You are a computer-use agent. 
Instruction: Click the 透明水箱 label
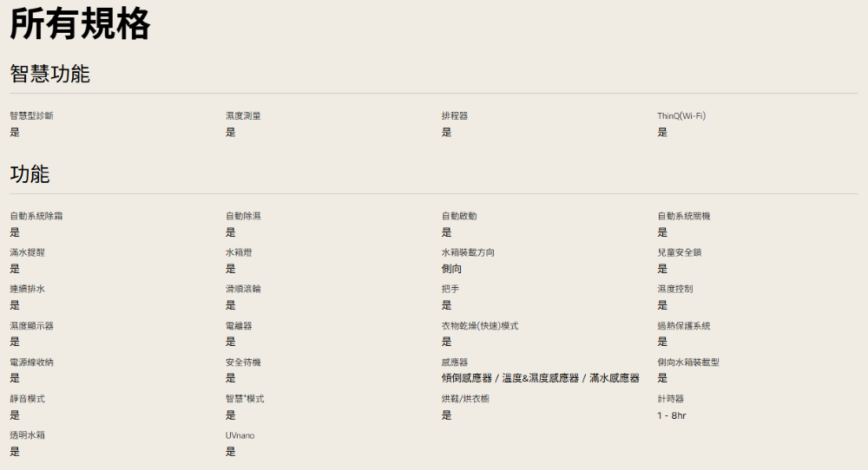(27, 435)
